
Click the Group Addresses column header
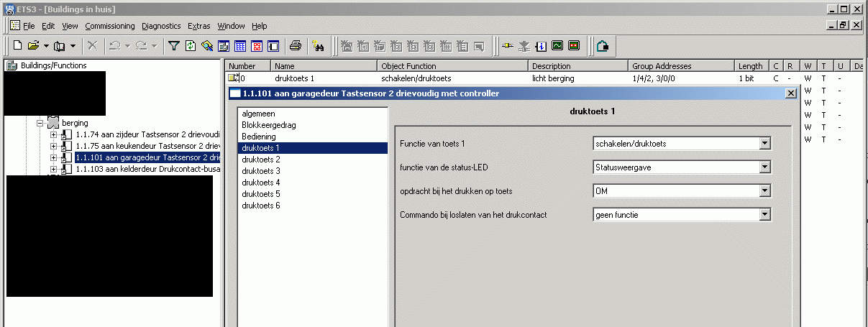662,66
